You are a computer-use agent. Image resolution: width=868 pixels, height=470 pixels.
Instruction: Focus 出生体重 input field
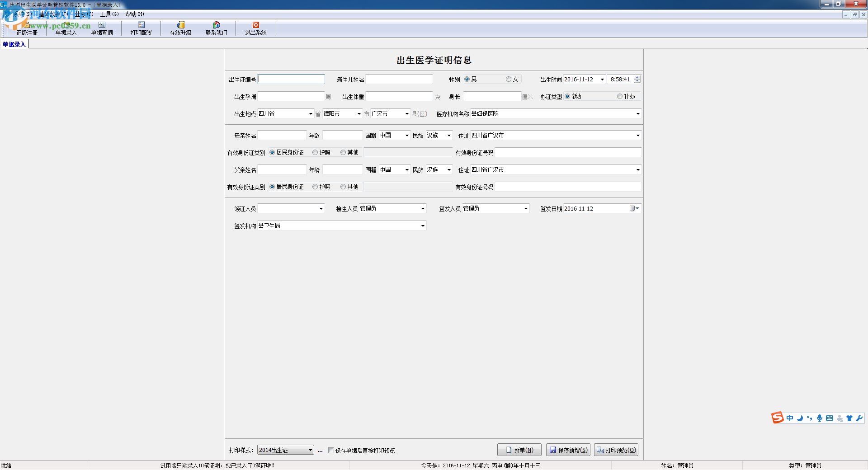(399, 96)
